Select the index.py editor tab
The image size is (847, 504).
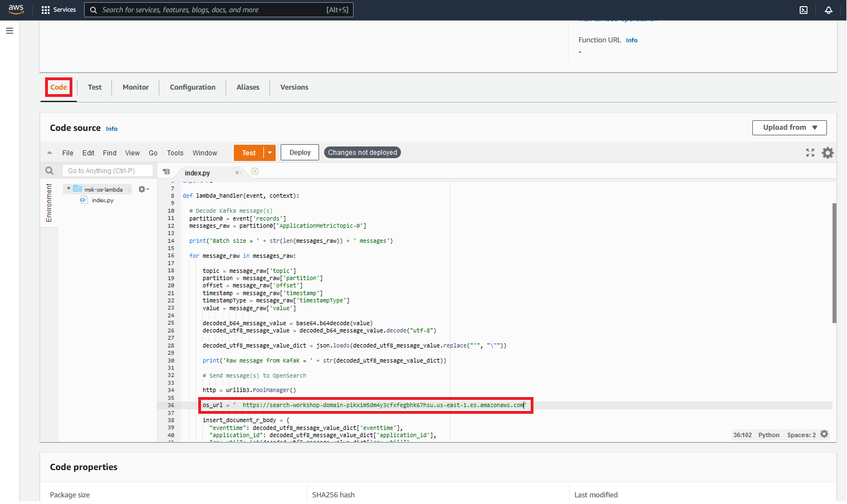[x=197, y=173]
